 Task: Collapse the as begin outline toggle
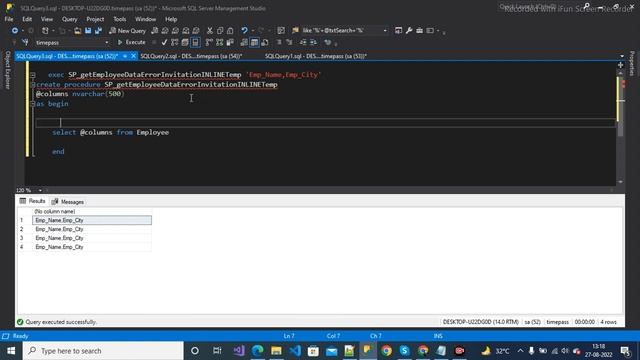33,104
